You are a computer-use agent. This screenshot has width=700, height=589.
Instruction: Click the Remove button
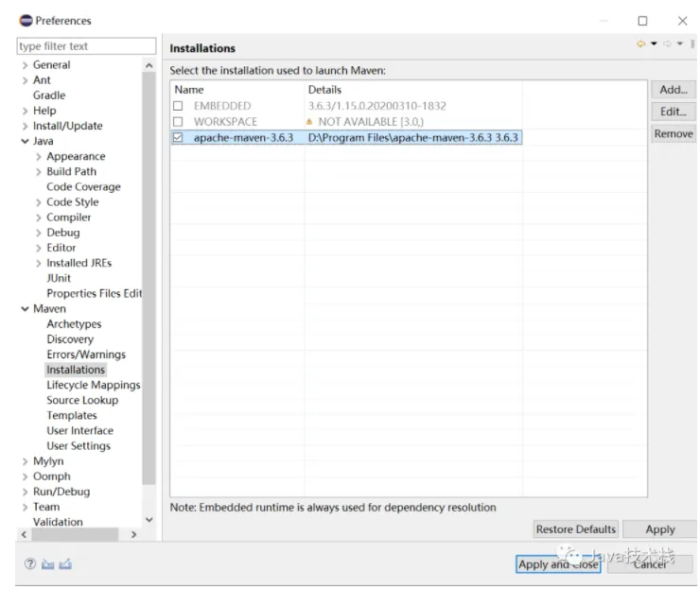tap(674, 133)
